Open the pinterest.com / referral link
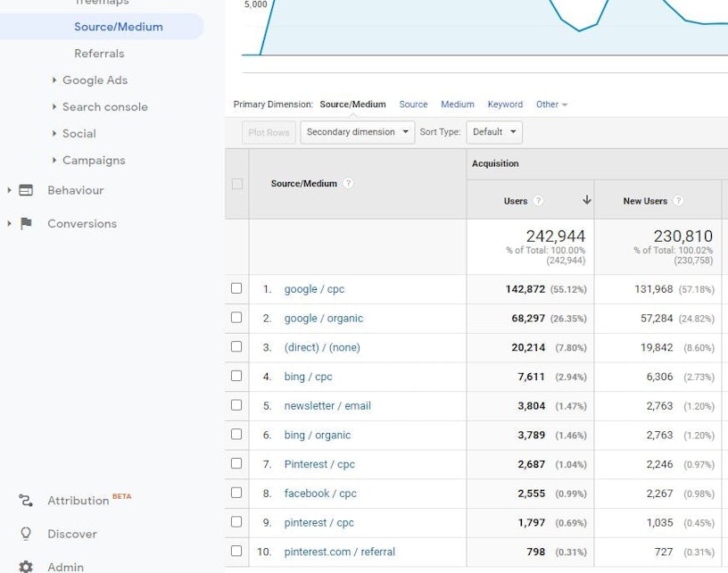The image size is (728, 573). click(340, 552)
